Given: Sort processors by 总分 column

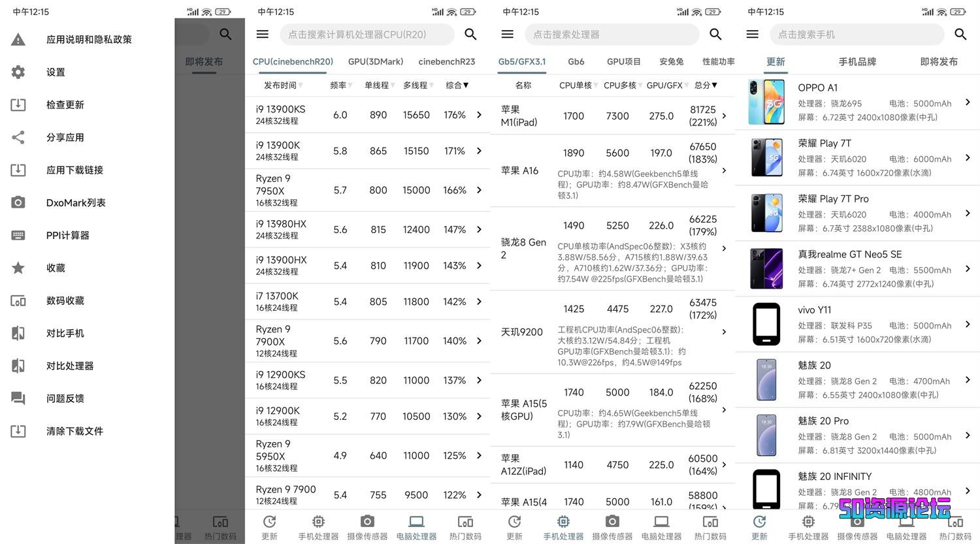Looking at the screenshot, I should point(706,86).
